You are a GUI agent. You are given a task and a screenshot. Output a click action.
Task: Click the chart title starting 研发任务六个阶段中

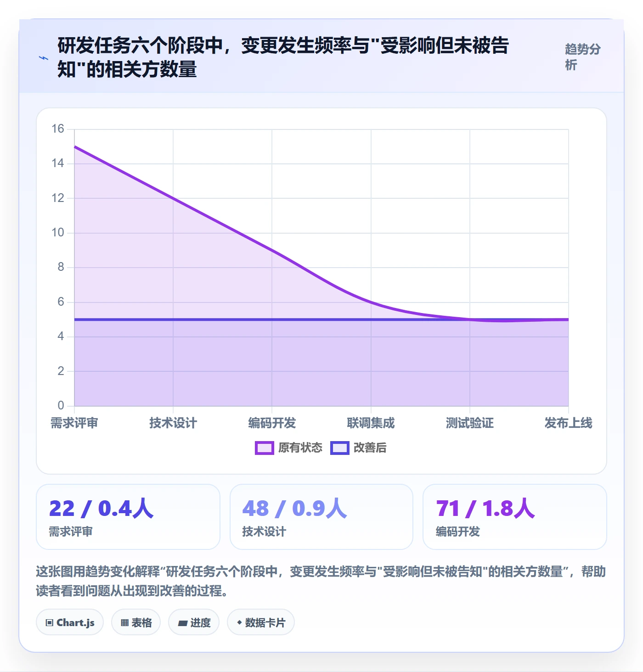coord(283,57)
